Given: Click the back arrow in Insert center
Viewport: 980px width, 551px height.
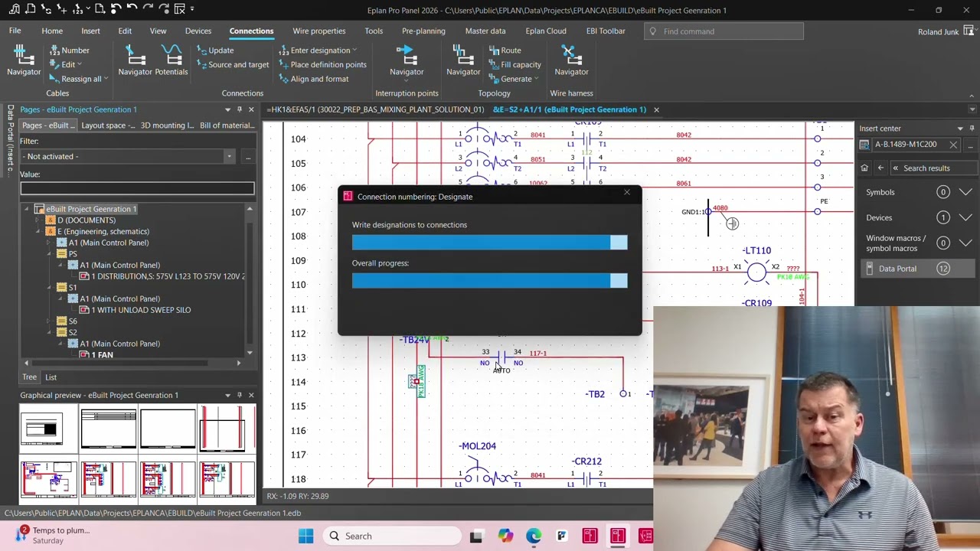Looking at the screenshot, I should pos(880,168).
